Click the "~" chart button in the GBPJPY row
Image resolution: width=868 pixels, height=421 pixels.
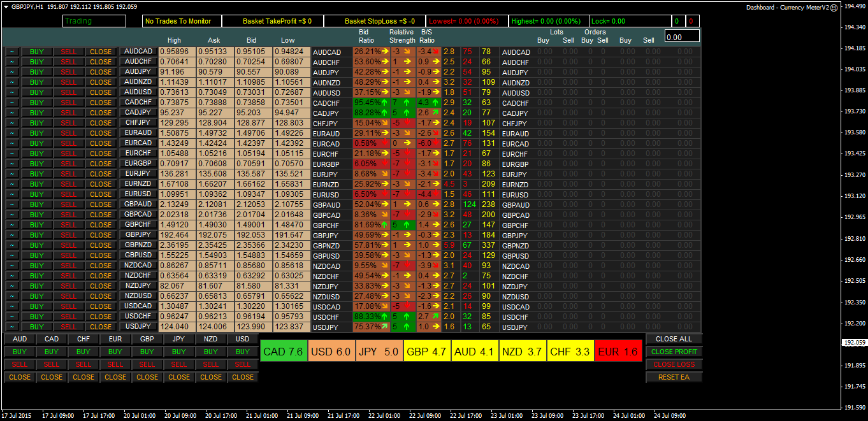coord(12,235)
